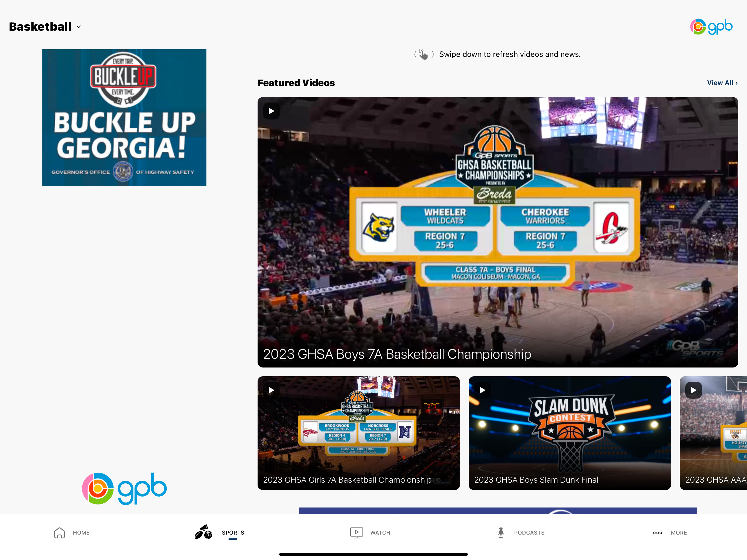Switch to the Podcasts tab label
Image resolution: width=747 pixels, height=560 pixels.
(529, 533)
